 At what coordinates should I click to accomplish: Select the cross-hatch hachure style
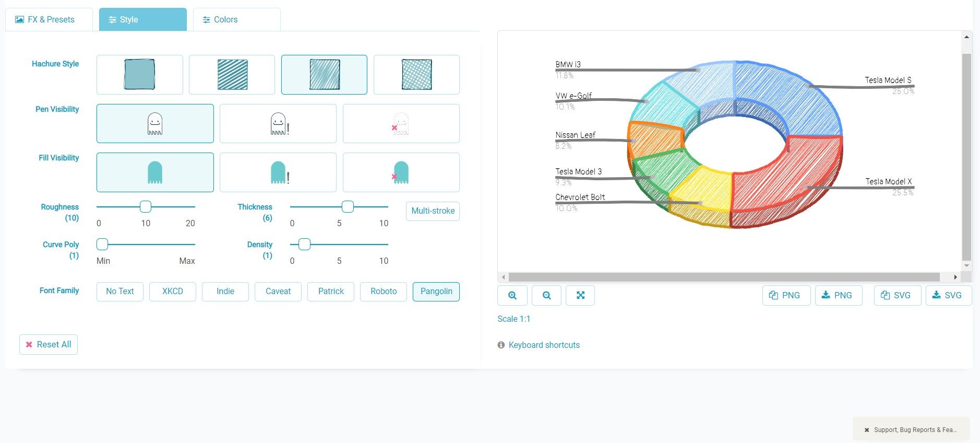(416, 75)
